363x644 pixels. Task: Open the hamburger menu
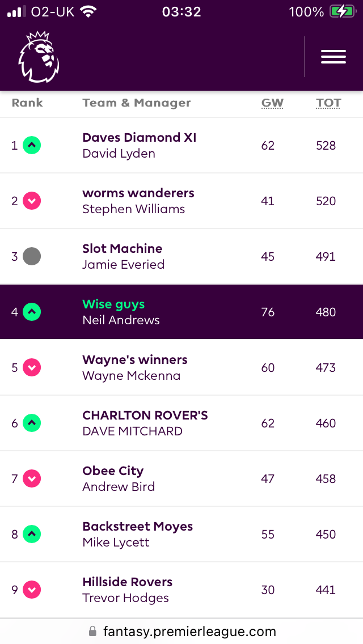tap(334, 57)
